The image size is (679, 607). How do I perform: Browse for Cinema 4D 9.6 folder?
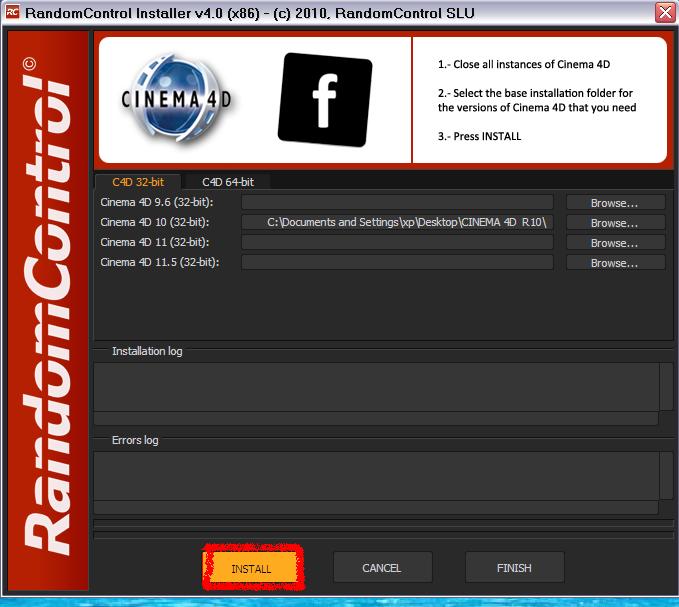(x=615, y=203)
